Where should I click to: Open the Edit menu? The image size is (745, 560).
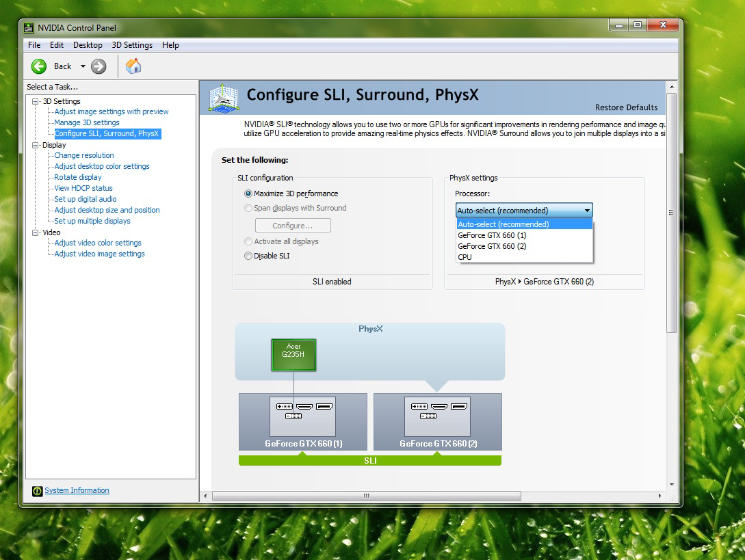pos(57,45)
